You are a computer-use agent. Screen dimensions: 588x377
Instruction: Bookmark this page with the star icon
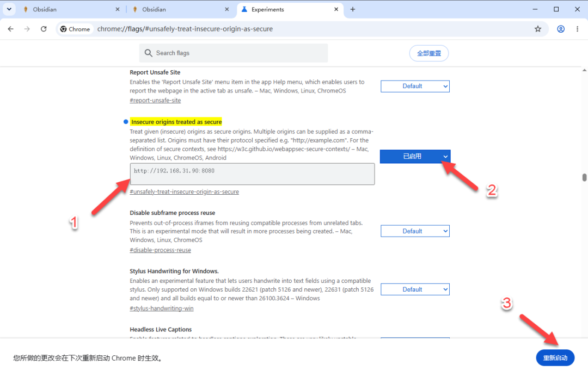pyautogui.click(x=538, y=29)
